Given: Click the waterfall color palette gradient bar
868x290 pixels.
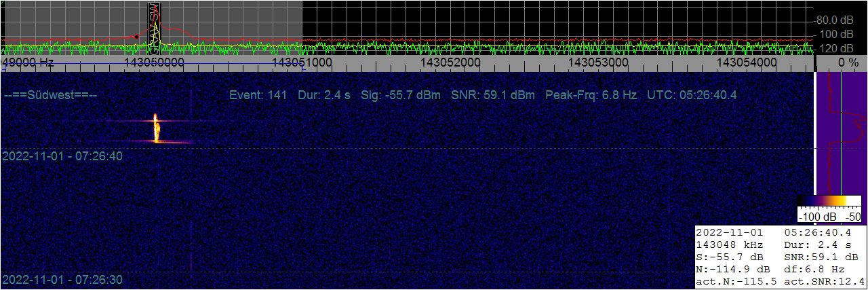Looking at the screenshot, I should pyautogui.click(x=829, y=201).
